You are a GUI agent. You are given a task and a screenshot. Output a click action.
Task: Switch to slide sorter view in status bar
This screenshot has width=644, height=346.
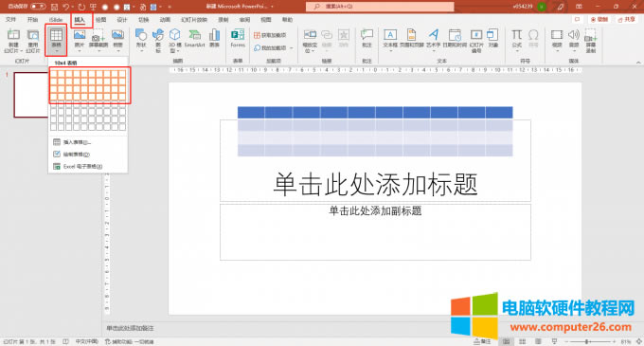[x=522, y=341]
